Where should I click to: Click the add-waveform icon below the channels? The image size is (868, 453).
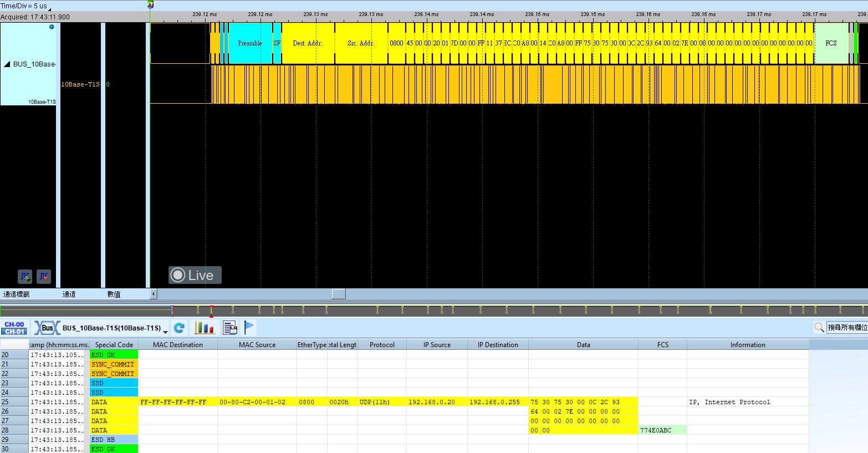pyautogui.click(x=25, y=276)
